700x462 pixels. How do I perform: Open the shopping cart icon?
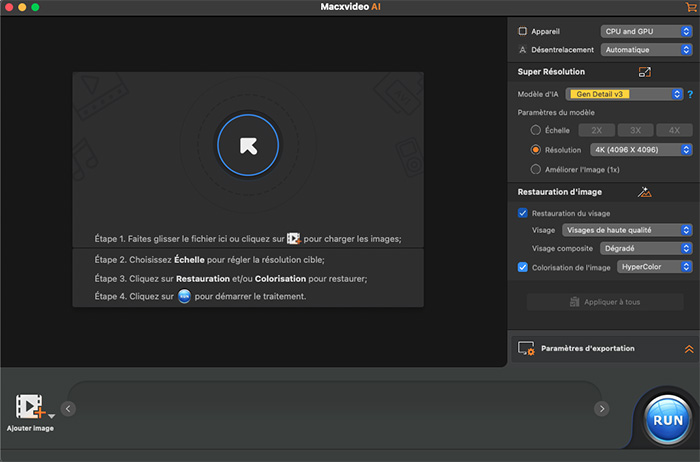691,7
